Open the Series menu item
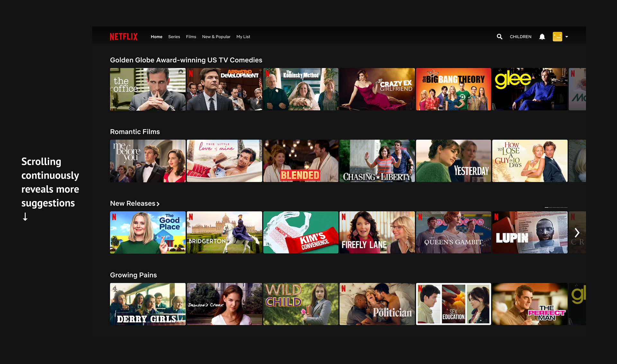 (174, 37)
